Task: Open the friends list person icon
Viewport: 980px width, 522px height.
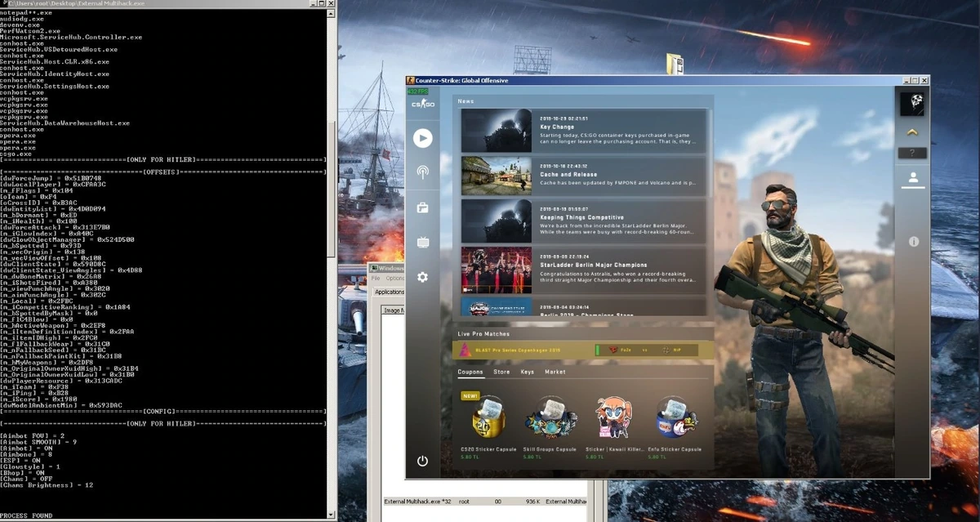Action: pyautogui.click(x=913, y=178)
